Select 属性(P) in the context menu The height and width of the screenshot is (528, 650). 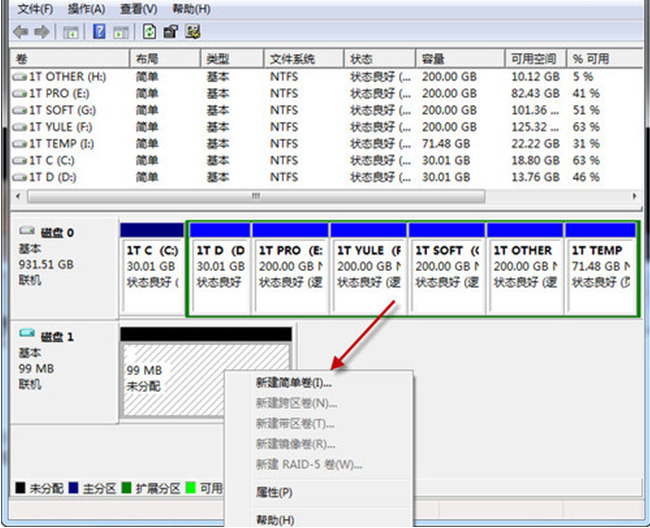[x=274, y=492]
